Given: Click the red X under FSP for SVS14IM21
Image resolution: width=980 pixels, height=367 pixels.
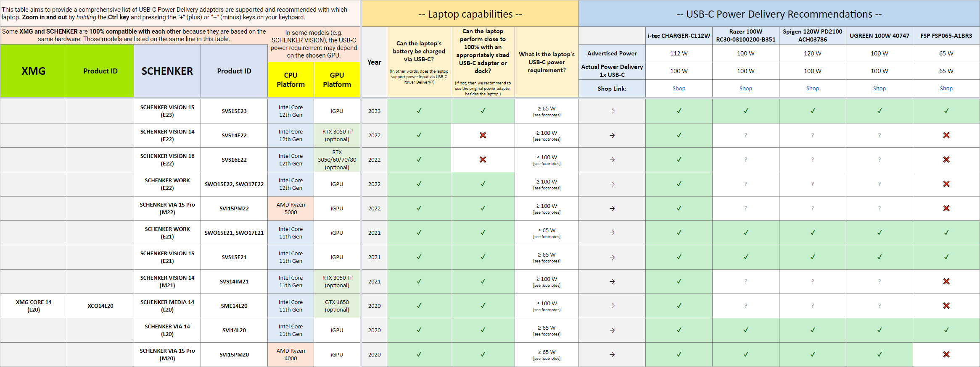Looking at the screenshot, I should 946,281.
